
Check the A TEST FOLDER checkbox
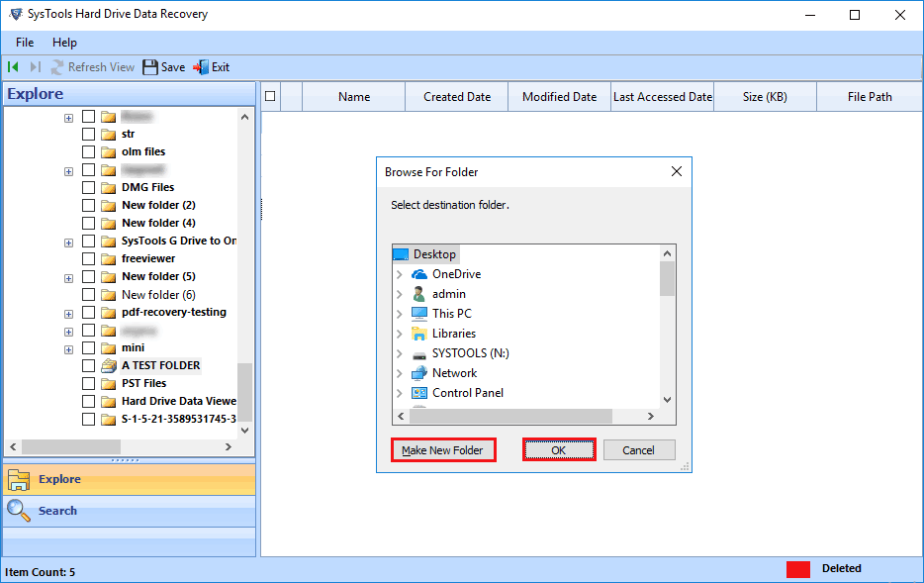click(x=88, y=365)
